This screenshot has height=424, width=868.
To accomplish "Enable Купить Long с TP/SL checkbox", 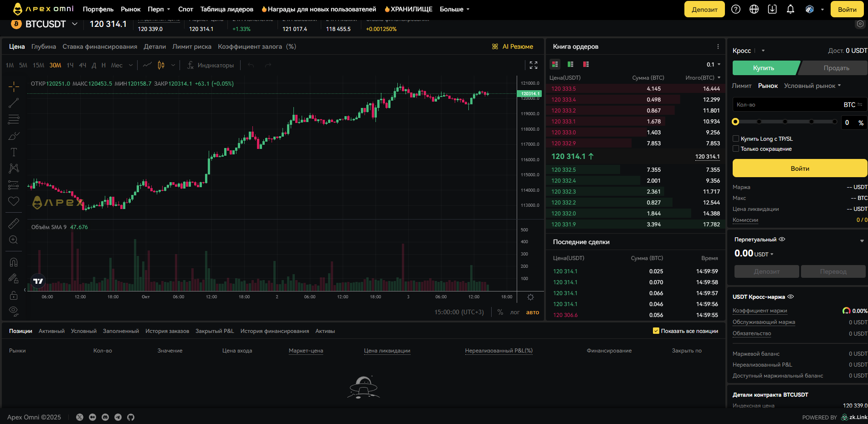I will tap(735, 138).
